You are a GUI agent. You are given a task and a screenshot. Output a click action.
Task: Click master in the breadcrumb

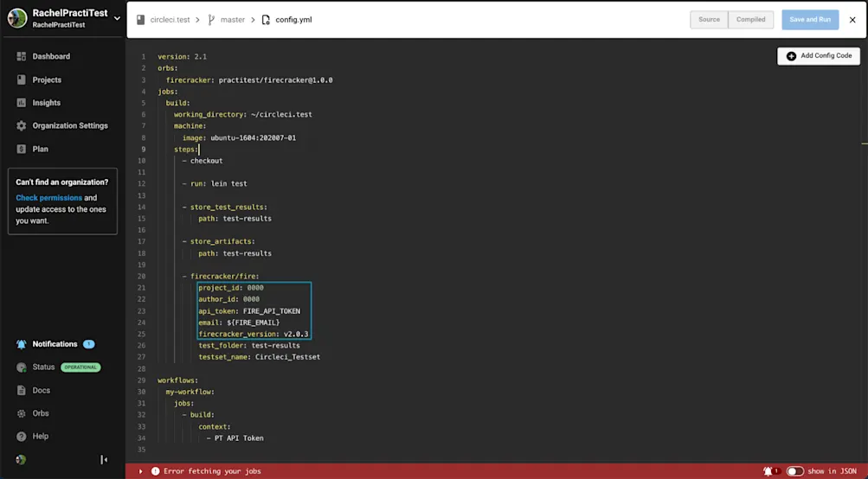(233, 19)
